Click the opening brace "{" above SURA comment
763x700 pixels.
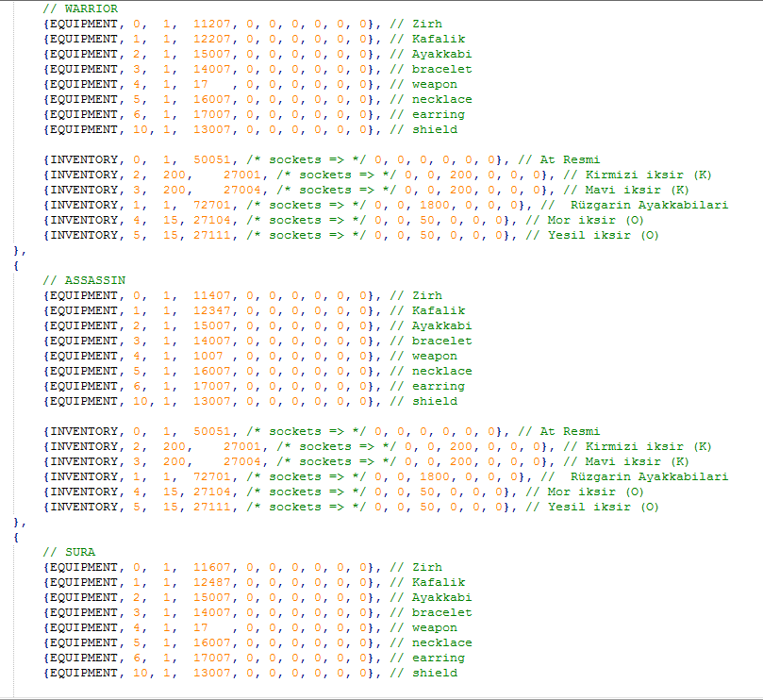tap(16, 537)
